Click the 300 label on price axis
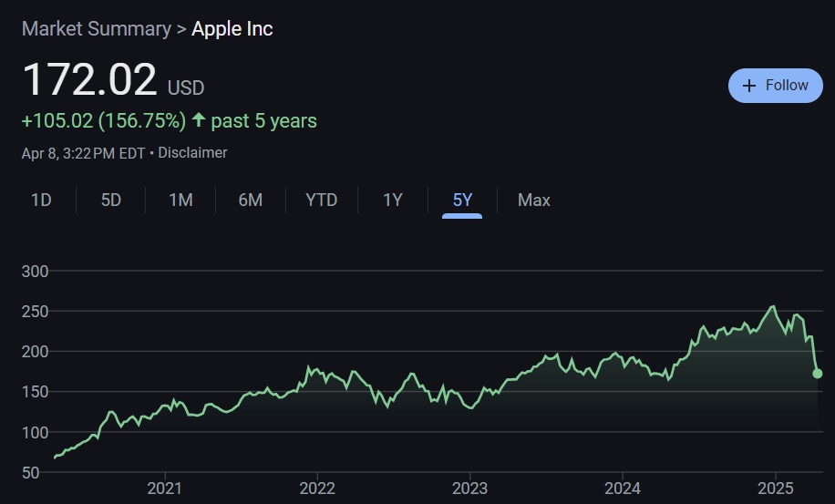Image resolution: width=835 pixels, height=504 pixels. click(36, 271)
